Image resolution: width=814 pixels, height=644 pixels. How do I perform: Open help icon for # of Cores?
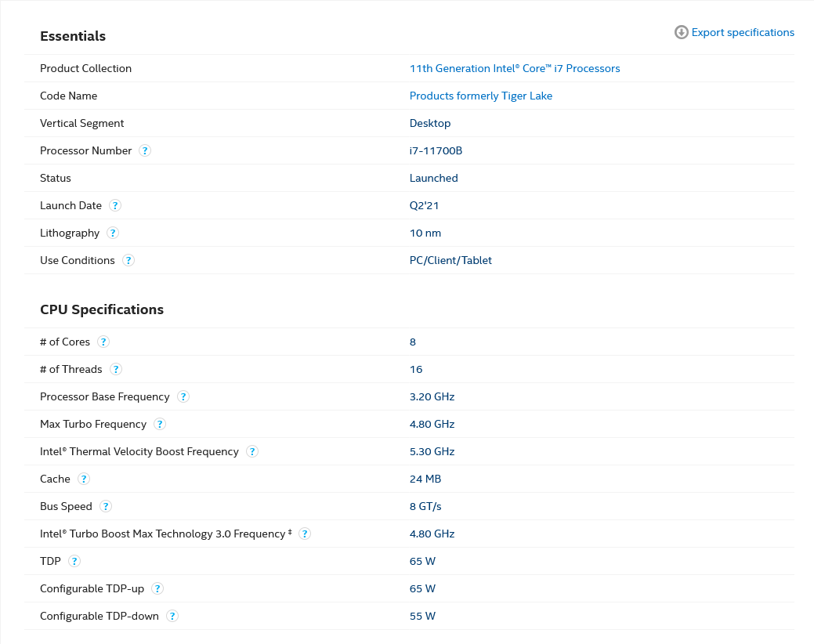(103, 342)
